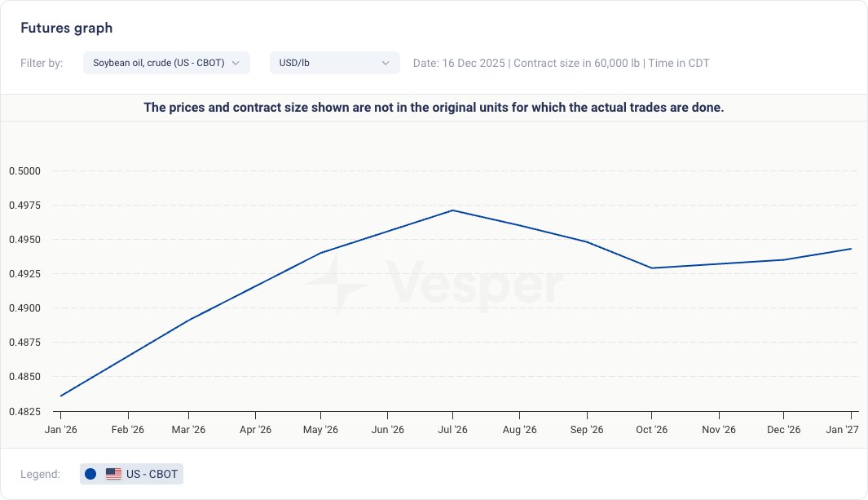The image size is (868, 500).
Task: Click the Mar '26 x-axis label
Action: (189, 430)
